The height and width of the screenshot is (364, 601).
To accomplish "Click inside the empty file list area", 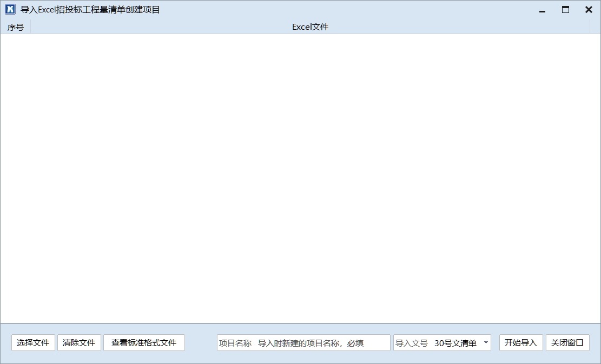I will click(300, 178).
